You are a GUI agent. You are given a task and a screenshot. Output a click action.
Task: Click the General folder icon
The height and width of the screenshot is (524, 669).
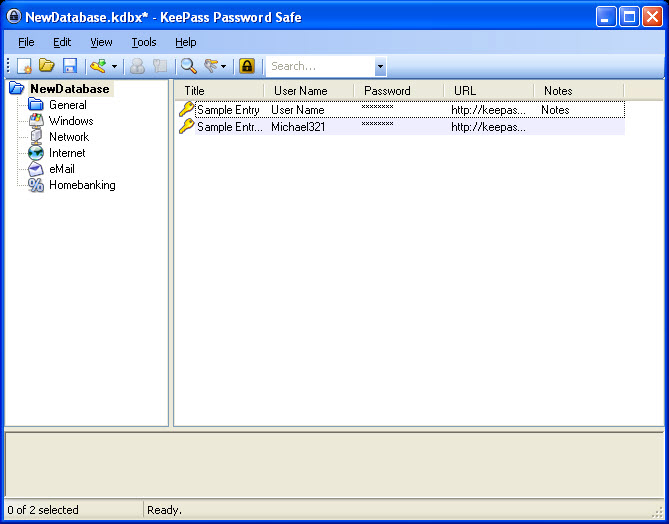coord(36,104)
